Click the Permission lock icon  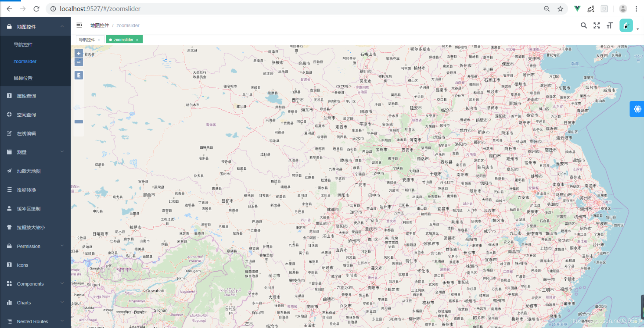tap(9, 246)
